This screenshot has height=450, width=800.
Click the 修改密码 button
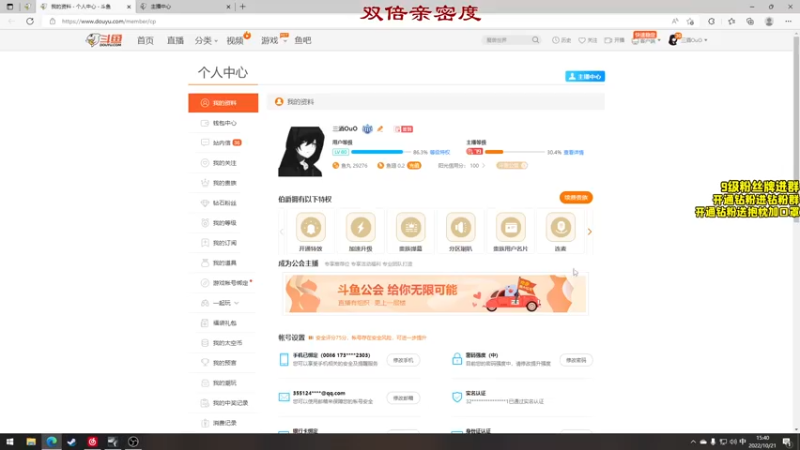pyautogui.click(x=576, y=360)
